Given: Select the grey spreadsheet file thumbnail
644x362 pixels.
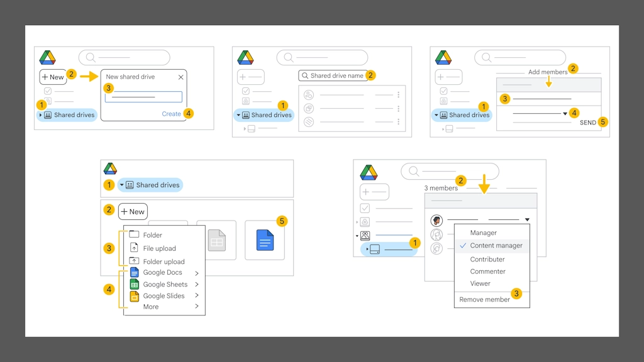Looking at the screenshot, I should tap(216, 240).
